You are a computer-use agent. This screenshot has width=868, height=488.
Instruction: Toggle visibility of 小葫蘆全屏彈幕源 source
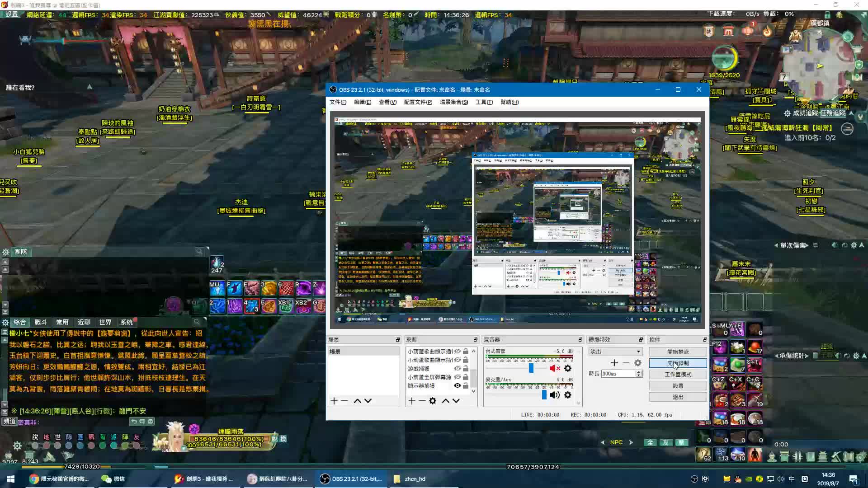click(x=458, y=377)
